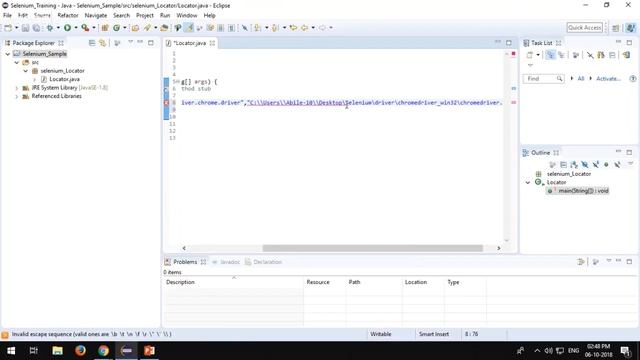Open the Package Explorer view menu triangle

130,42
